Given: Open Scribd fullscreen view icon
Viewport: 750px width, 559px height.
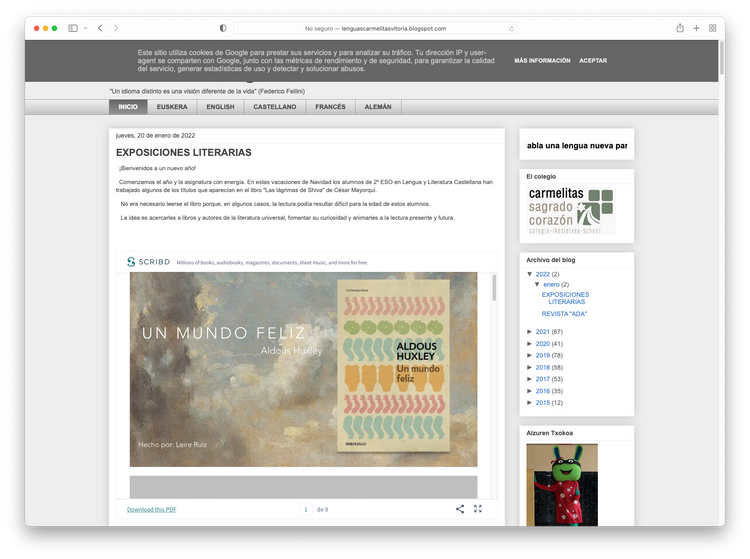Looking at the screenshot, I should [x=478, y=509].
